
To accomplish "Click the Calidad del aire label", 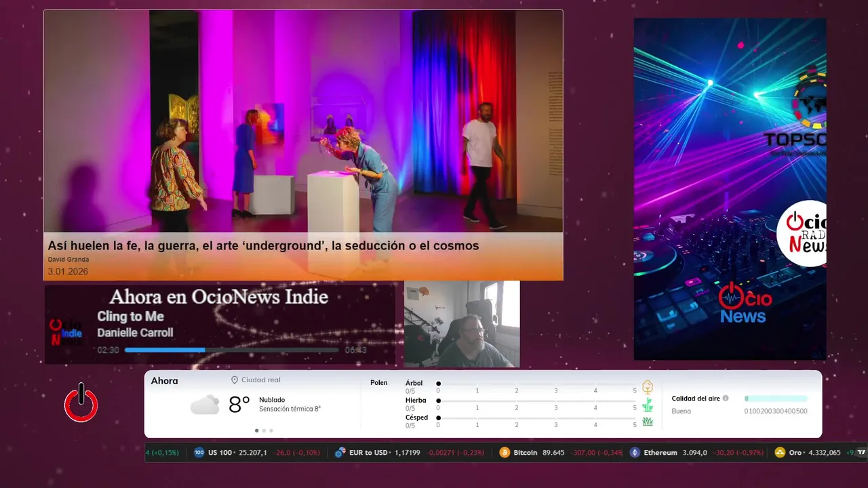I will tap(696, 399).
